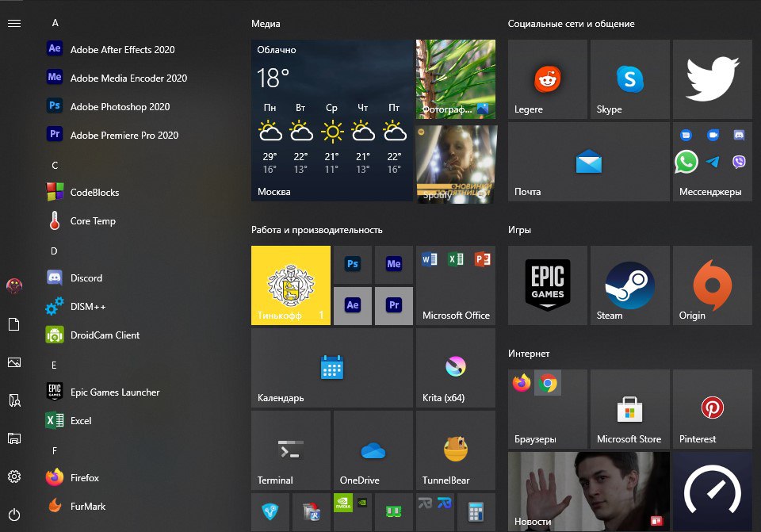Viewport: 761px width, 532px height.
Task: Launch Krita (x64) from its tile
Action: [x=456, y=368]
